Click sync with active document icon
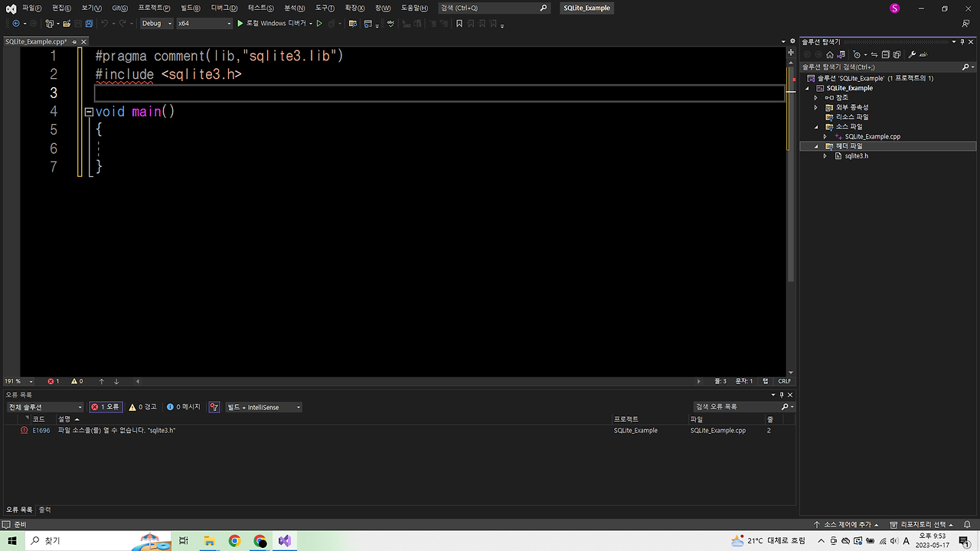Screen dimensions: 980x551 coord(874,54)
